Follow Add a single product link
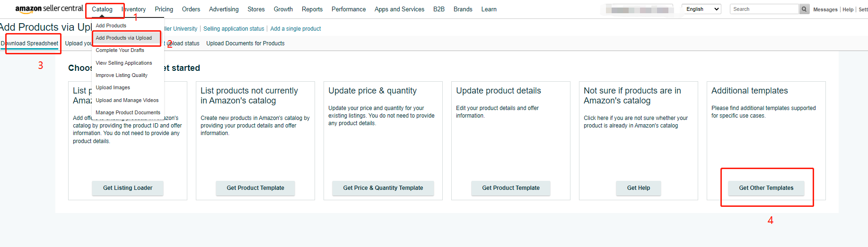The image size is (868, 247). (x=296, y=29)
